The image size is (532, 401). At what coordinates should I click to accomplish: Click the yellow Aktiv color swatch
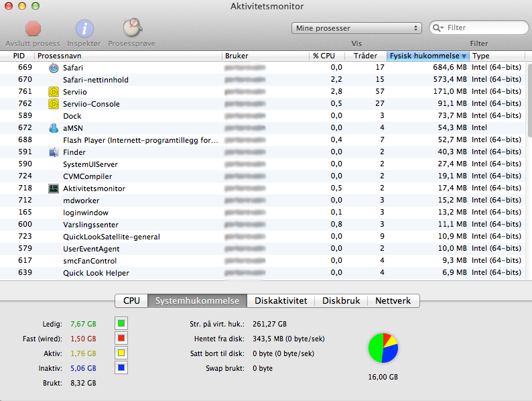click(x=121, y=353)
